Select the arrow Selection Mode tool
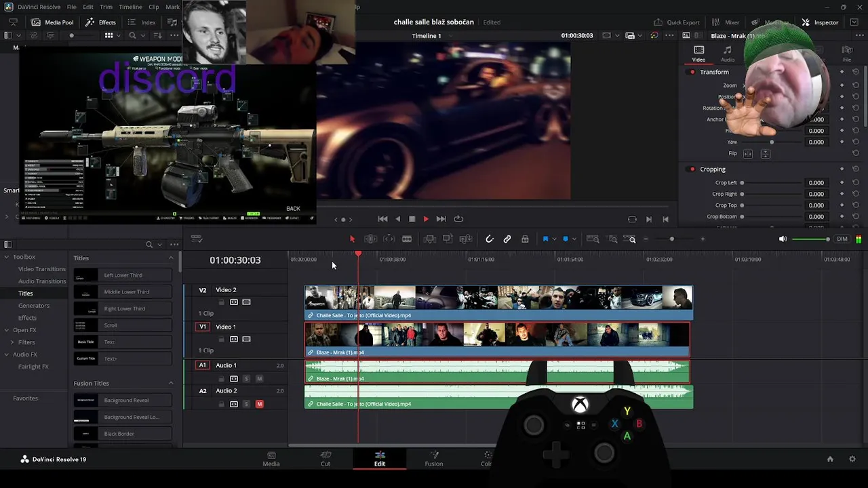 pyautogui.click(x=352, y=239)
